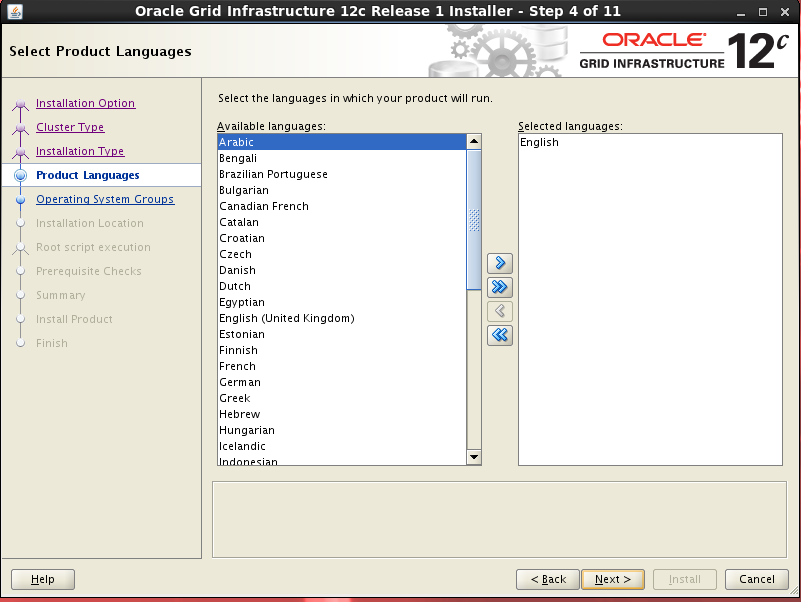
Task: Close the Oracle installer window
Action: tap(785, 12)
